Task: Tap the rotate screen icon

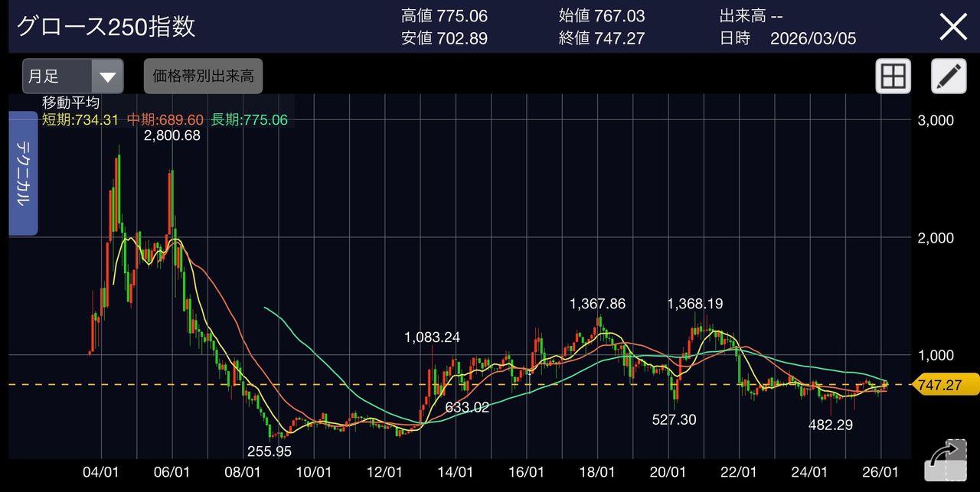Action: pos(946,461)
